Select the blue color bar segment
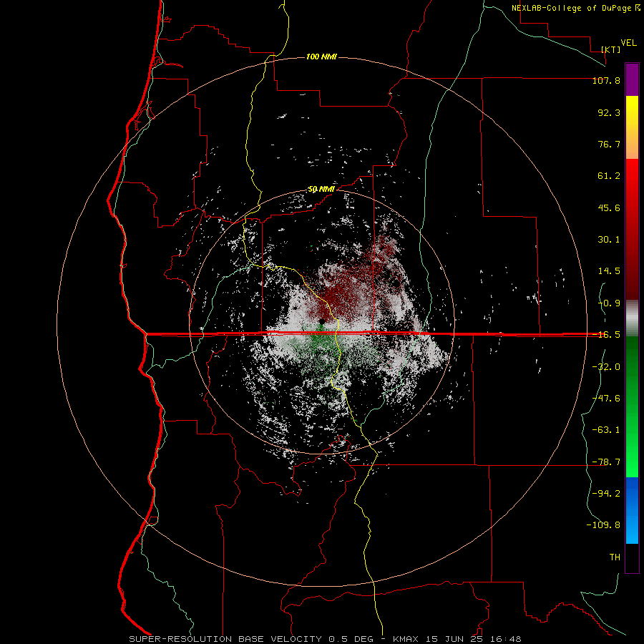The image size is (644, 644). [x=632, y=510]
